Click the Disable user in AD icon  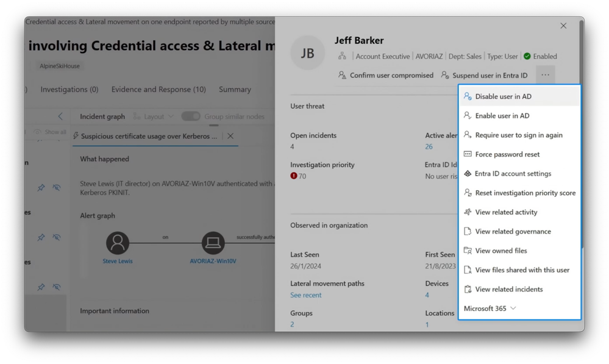[x=468, y=96]
